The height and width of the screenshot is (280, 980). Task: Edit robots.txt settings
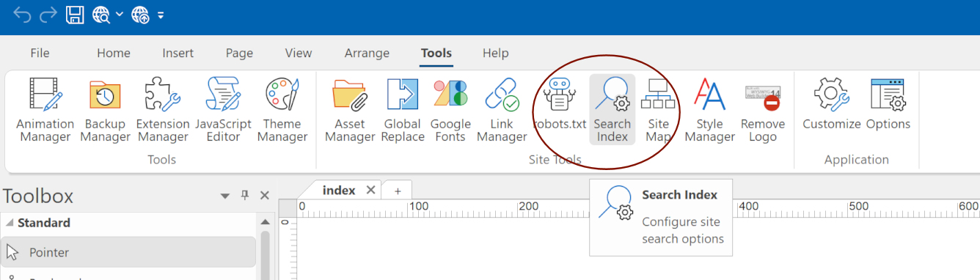[x=560, y=104]
